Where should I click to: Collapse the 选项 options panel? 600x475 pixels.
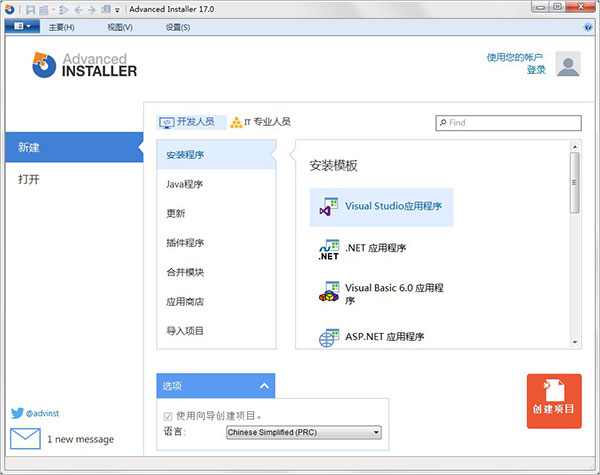pyautogui.click(x=264, y=385)
